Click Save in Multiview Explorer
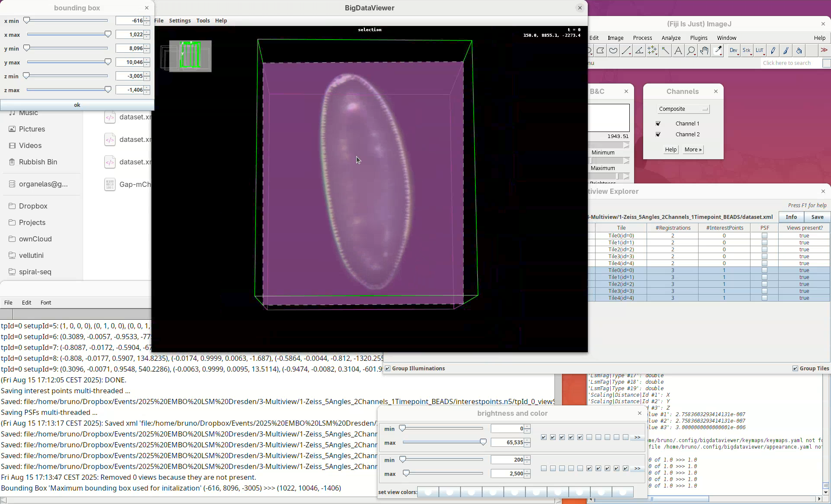Screen dimensions: 831x504 click(817, 217)
